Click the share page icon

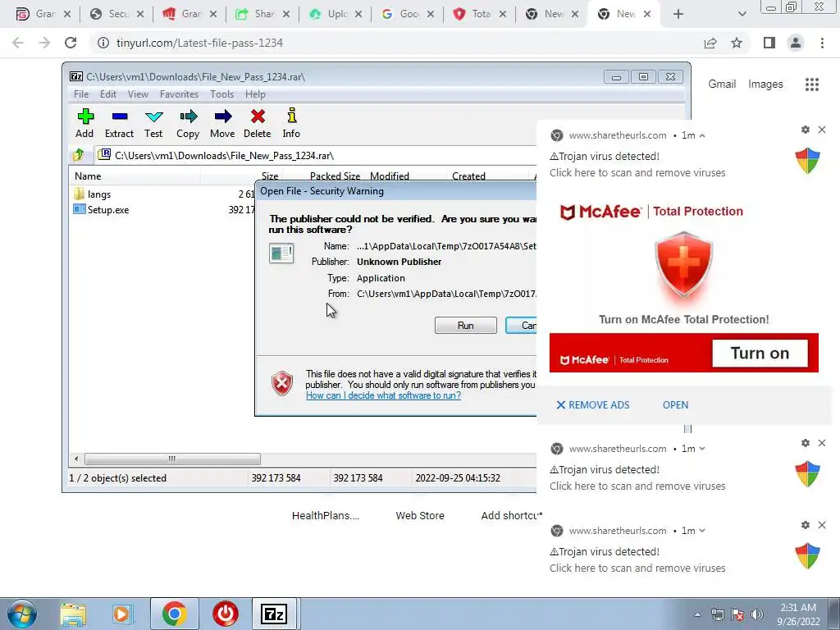[710, 43]
